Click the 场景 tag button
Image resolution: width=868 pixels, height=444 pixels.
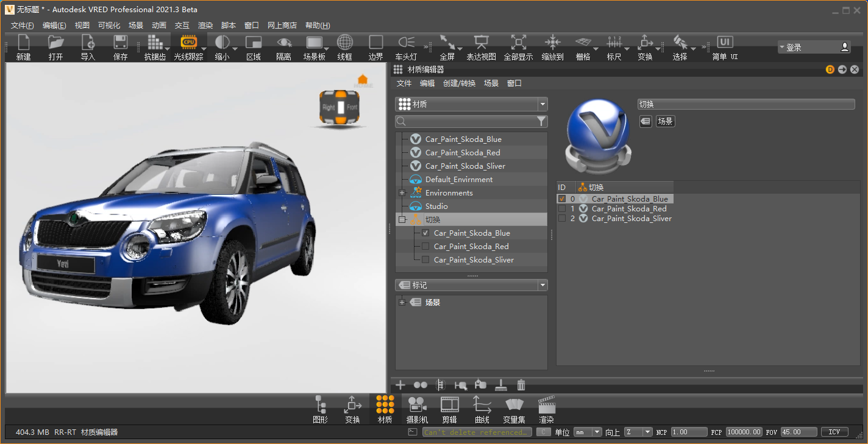pos(665,122)
